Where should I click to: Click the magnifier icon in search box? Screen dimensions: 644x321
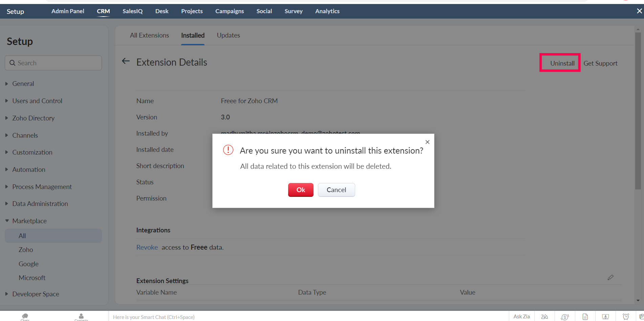13,63
